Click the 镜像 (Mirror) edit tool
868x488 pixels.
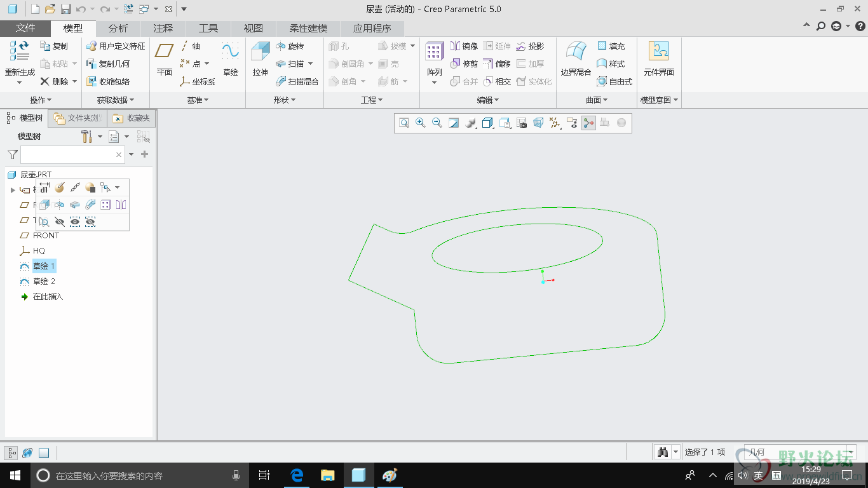(x=464, y=46)
